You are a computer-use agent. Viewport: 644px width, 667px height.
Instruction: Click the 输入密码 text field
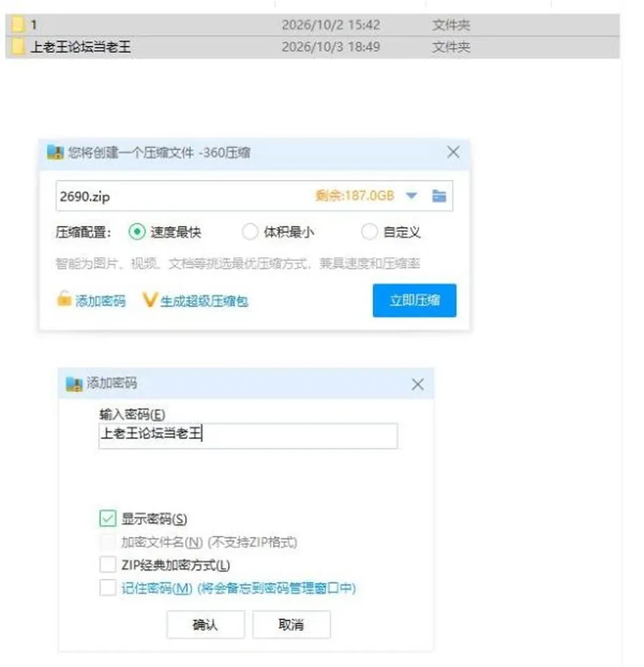[248, 435]
